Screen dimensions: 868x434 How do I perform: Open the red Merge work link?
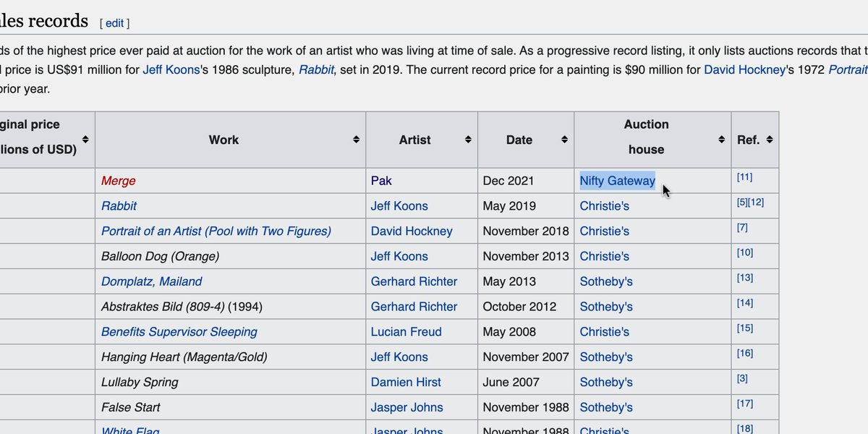pos(118,181)
